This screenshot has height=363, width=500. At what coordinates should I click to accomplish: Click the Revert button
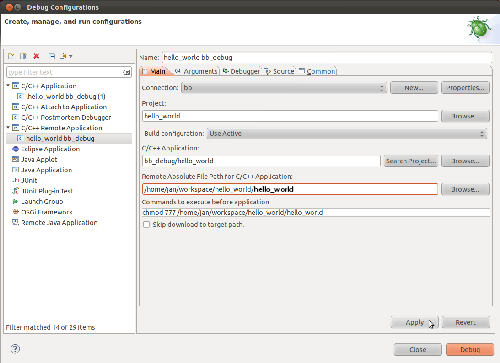pos(466,322)
